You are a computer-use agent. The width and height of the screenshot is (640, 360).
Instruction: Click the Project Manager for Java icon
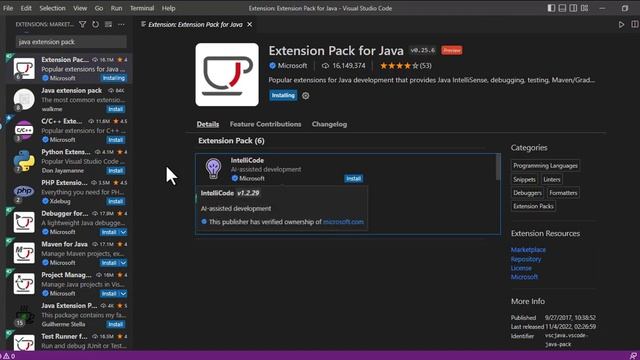(24, 284)
